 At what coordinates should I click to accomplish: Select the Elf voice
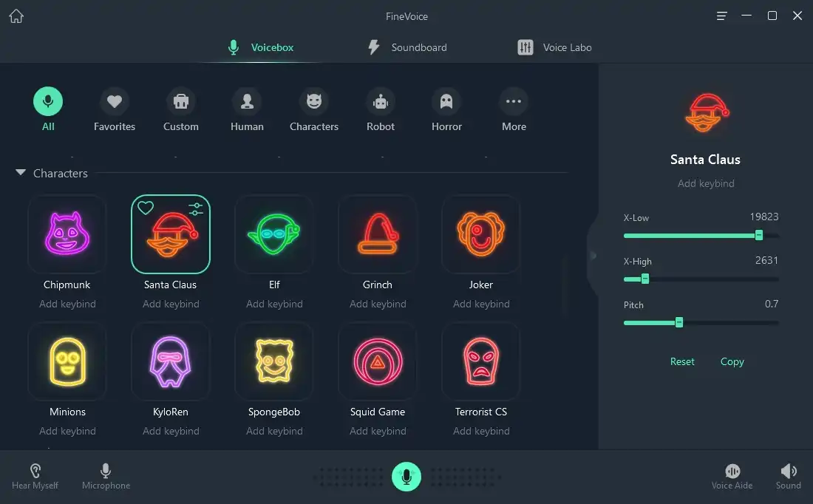point(274,234)
